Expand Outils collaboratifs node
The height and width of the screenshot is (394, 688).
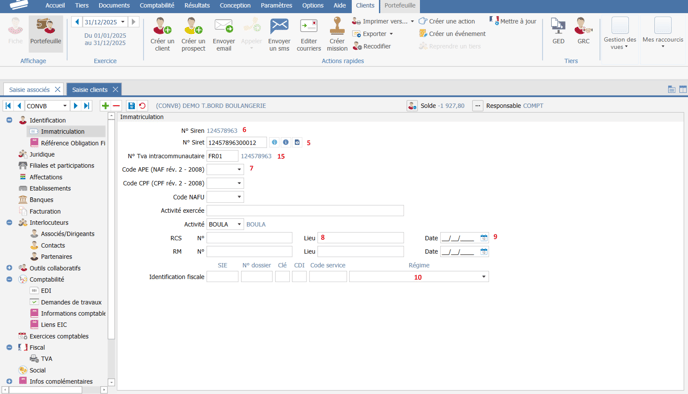[9, 268]
